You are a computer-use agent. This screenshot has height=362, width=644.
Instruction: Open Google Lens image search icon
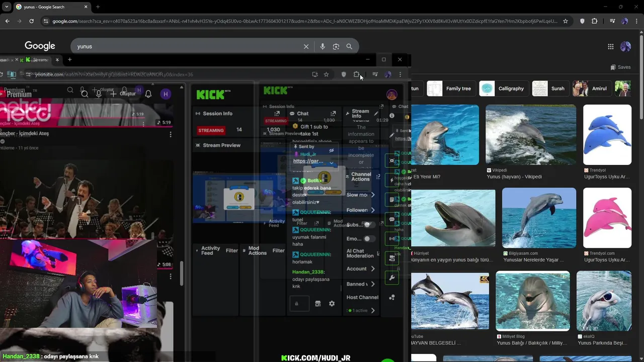[336, 46]
